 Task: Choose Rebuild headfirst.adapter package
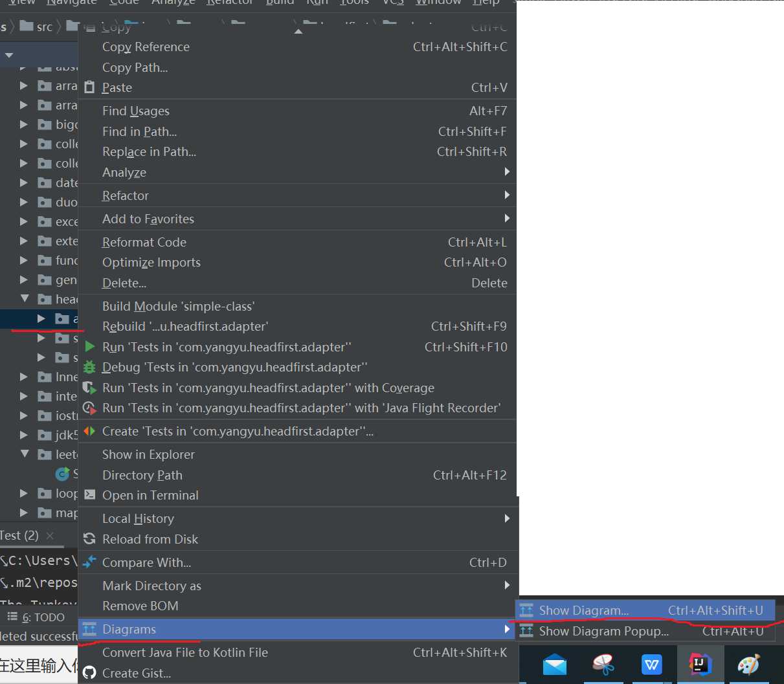tap(297, 326)
